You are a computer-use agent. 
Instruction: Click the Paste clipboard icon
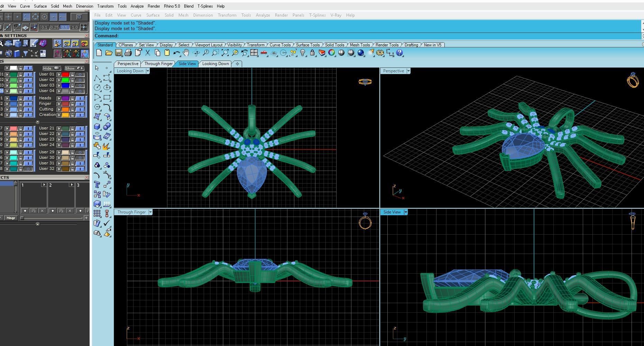[x=167, y=53]
